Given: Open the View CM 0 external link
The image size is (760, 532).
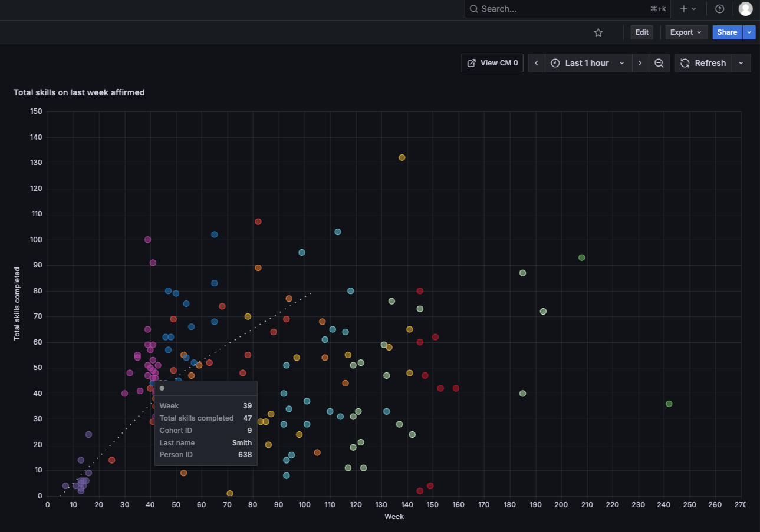Looking at the screenshot, I should 492,63.
